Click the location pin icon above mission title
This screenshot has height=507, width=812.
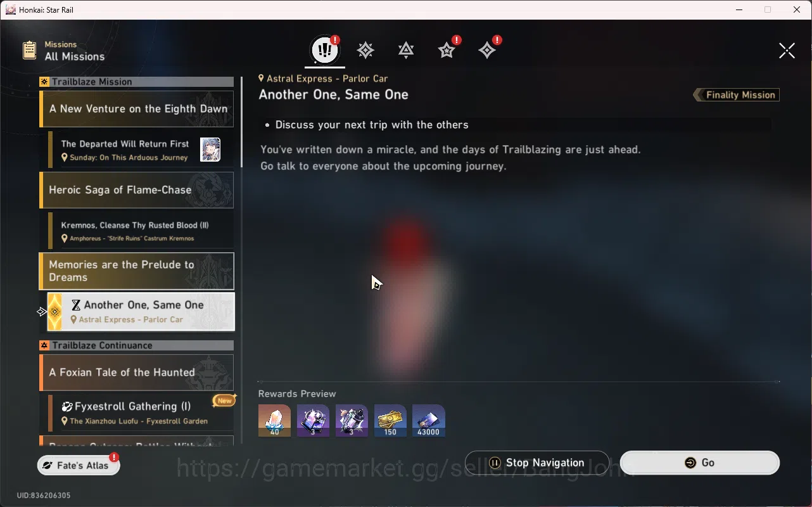[261, 79]
